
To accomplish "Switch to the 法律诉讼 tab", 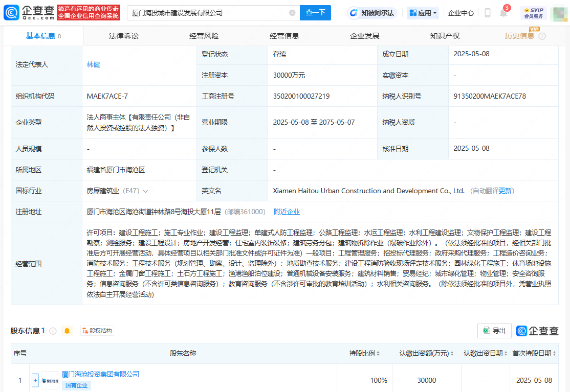I will [x=124, y=36].
